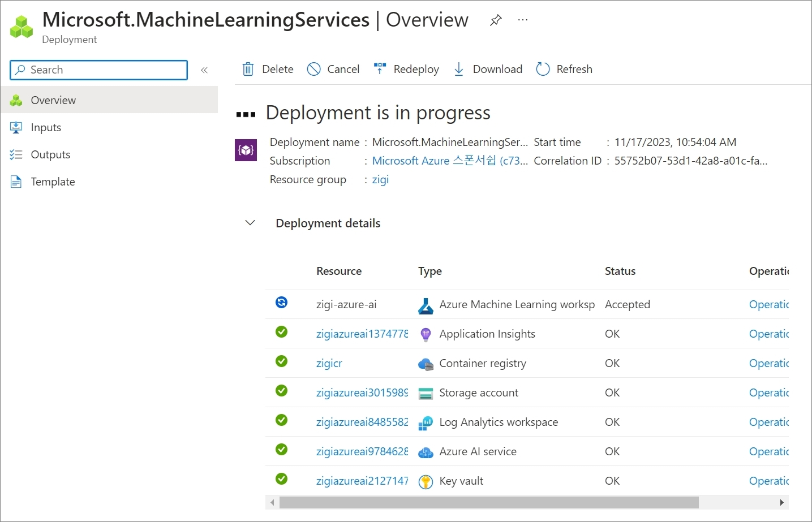Open Operation details for zigi-azure-ai row

768,304
